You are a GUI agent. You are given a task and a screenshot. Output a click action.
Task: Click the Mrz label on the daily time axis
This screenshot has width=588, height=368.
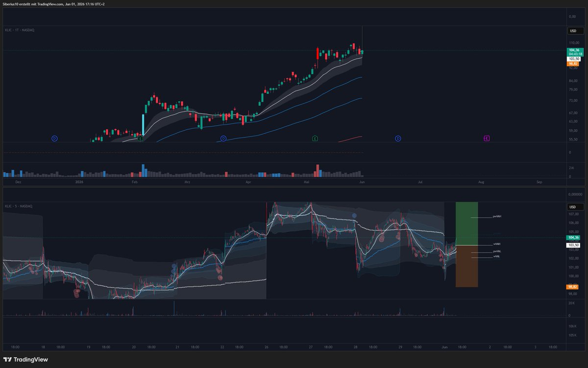(x=187, y=182)
